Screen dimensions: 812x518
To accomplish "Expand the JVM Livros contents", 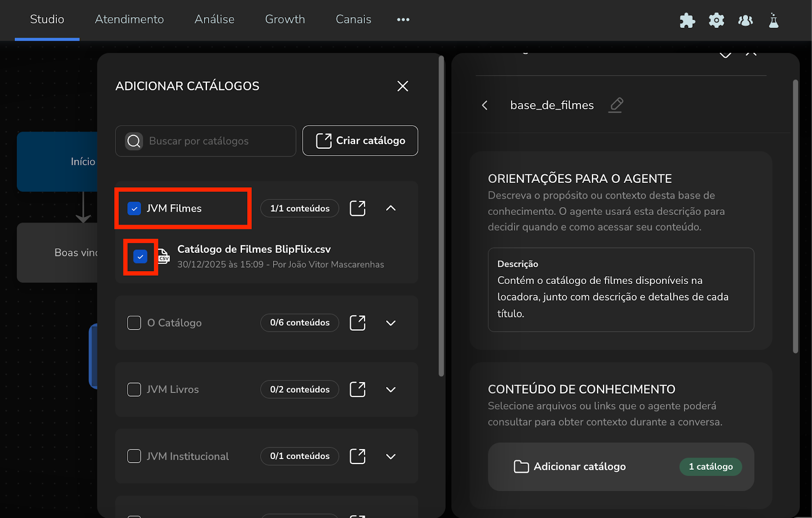I will tap(391, 390).
